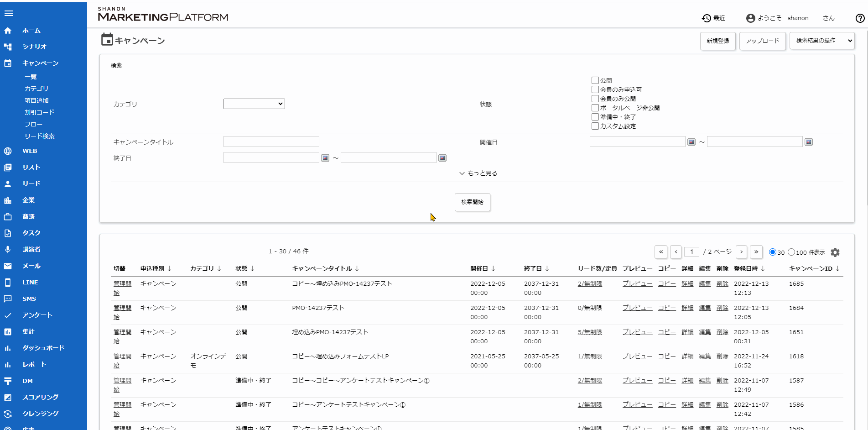Open the recent history clock icon

point(707,18)
